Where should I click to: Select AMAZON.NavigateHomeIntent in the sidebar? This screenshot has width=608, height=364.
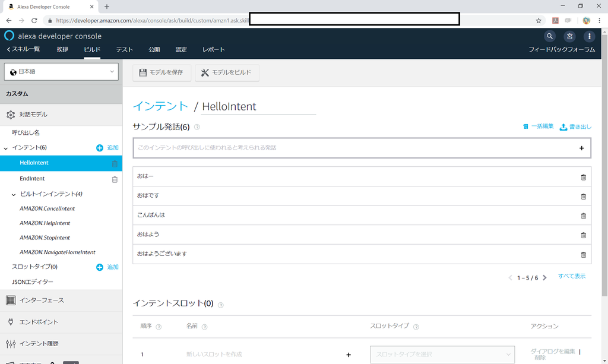tap(58, 252)
